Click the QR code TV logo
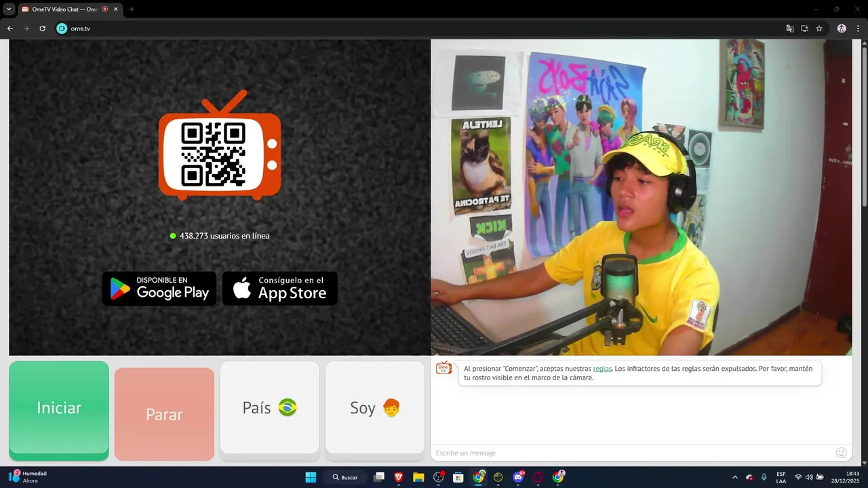The height and width of the screenshot is (488, 868). point(220,146)
